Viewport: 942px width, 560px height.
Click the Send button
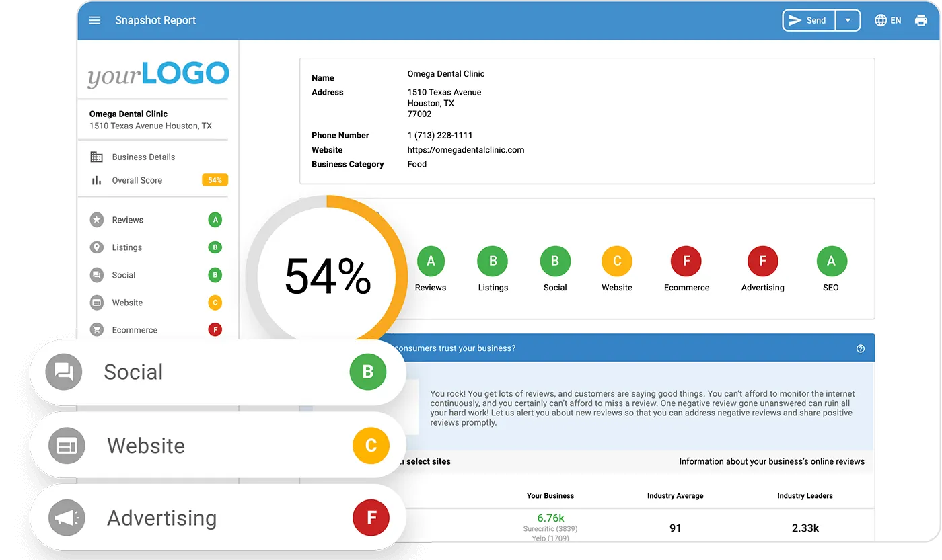click(x=808, y=20)
